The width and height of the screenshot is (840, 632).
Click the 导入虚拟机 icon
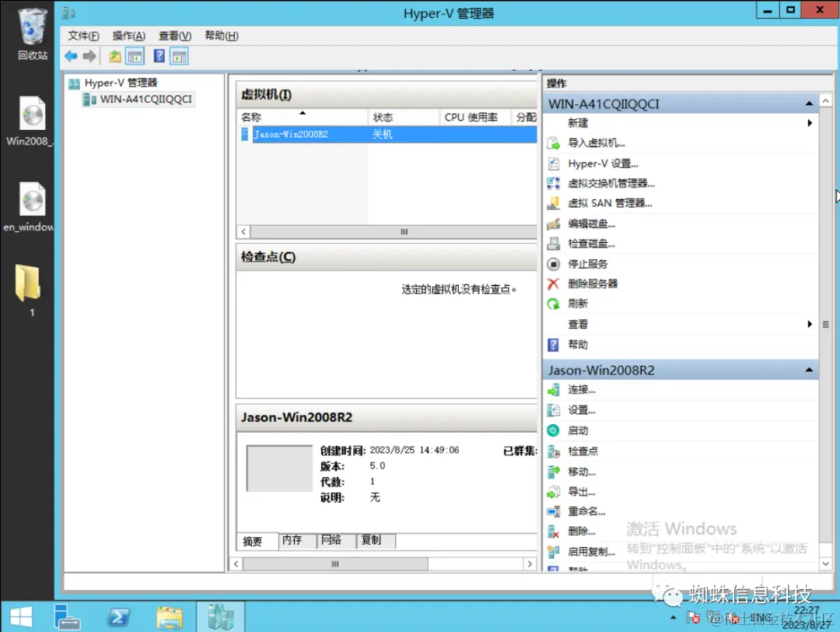click(x=554, y=143)
